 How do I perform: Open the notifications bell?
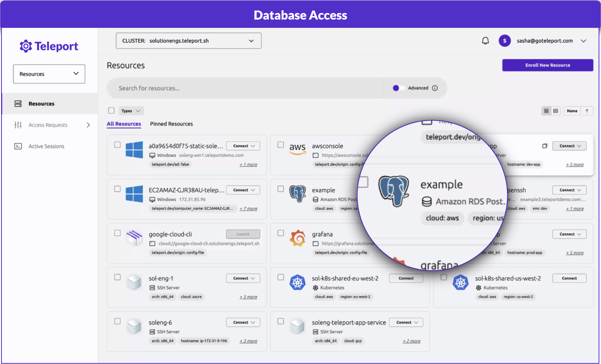pos(485,41)
